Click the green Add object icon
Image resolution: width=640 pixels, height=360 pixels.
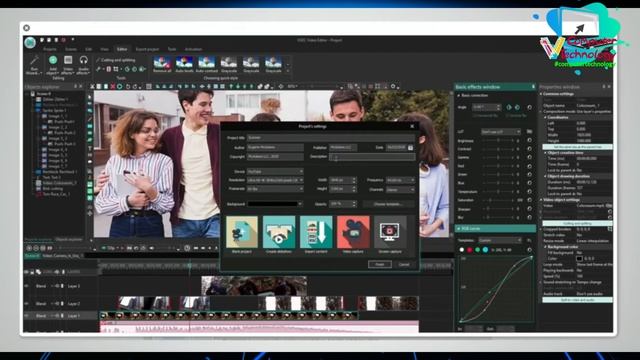pyautogui.click(x=53, y=60)
